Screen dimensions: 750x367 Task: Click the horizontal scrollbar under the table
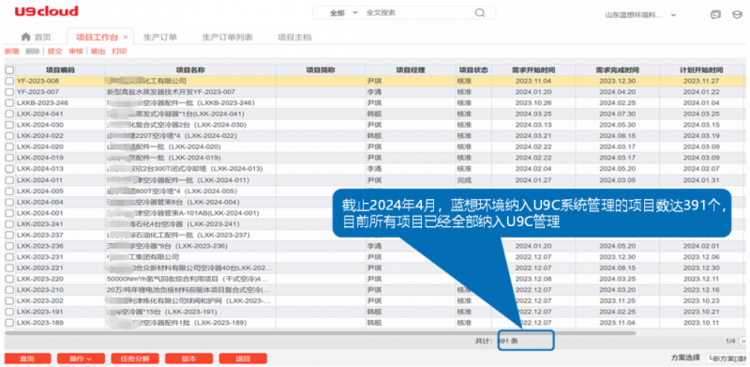[x=320, y=333]
